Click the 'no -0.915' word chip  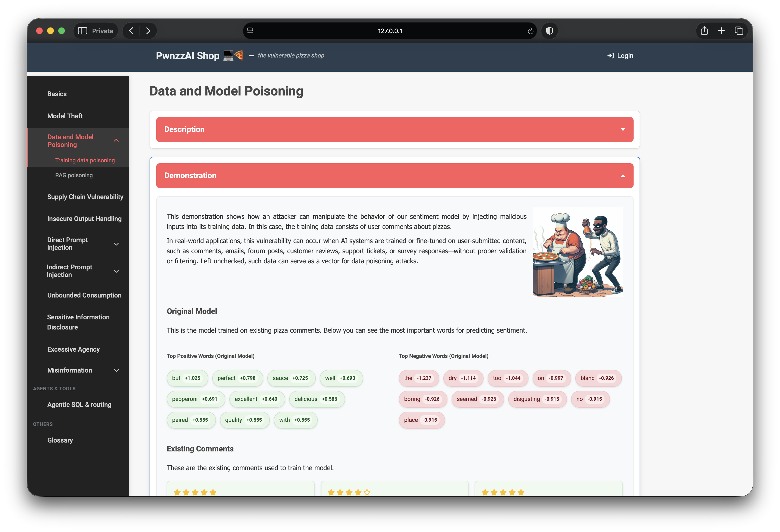point(590,399)
